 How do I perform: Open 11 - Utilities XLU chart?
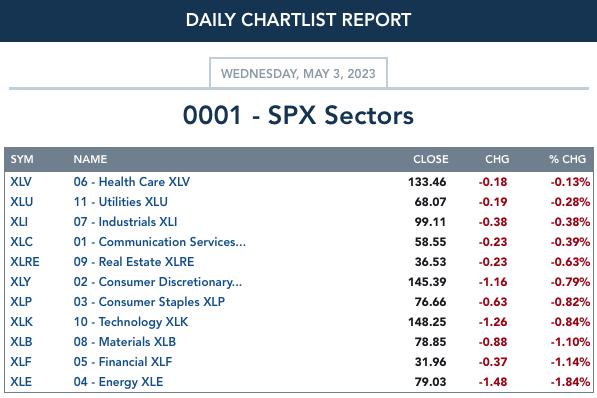pos(121,202)
